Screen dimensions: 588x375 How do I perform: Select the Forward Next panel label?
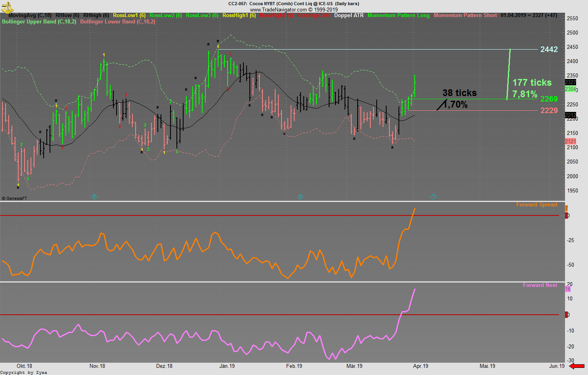click(x=540, y=285)
